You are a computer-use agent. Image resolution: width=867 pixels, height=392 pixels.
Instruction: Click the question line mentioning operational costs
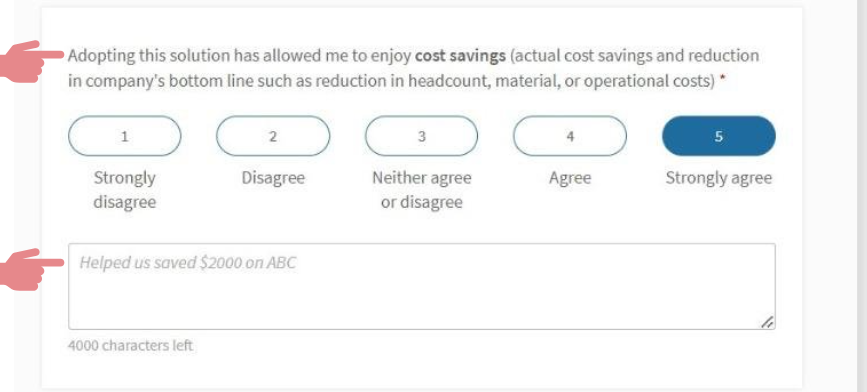click(x=396, y=81)
